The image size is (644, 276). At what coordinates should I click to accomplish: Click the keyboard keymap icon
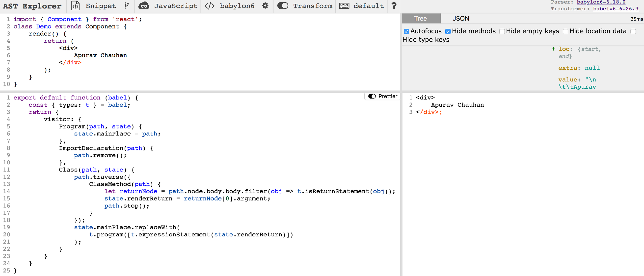pyautogui.click(x=344, y=6)
